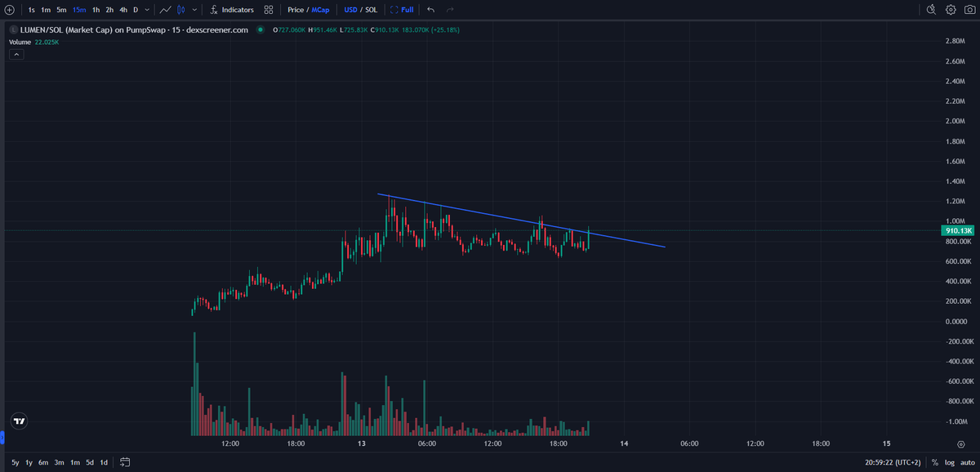The height and width of the screenshot is (472, 980).
Task: Collapse the Volume indicator with its caret
Action: click(16, 54)
